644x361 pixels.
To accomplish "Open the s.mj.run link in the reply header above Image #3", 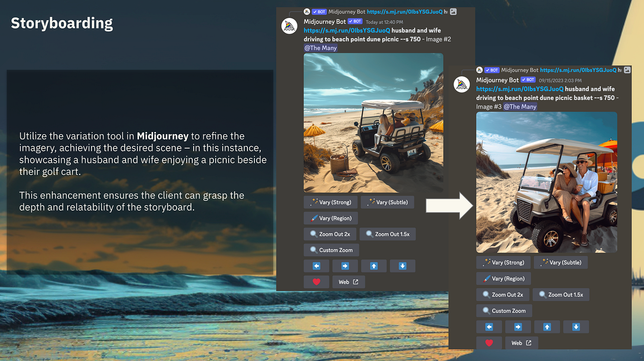I will click(578, 70).
